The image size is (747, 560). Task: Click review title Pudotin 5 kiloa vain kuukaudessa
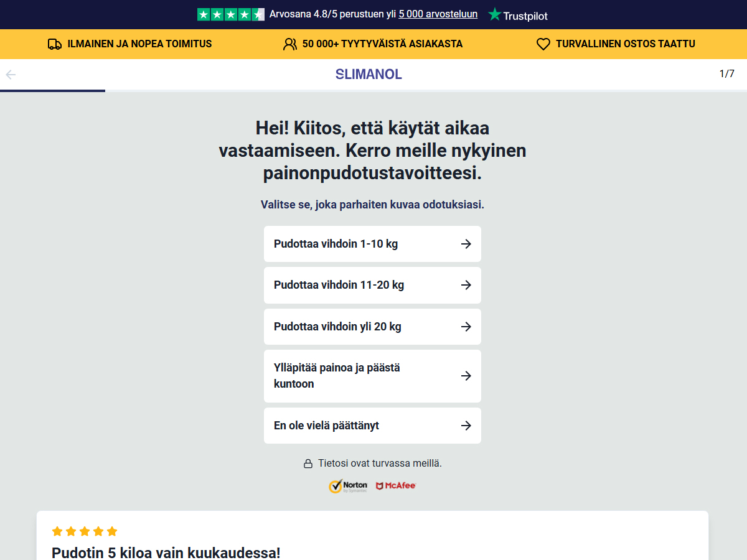[x=166, y=553]
